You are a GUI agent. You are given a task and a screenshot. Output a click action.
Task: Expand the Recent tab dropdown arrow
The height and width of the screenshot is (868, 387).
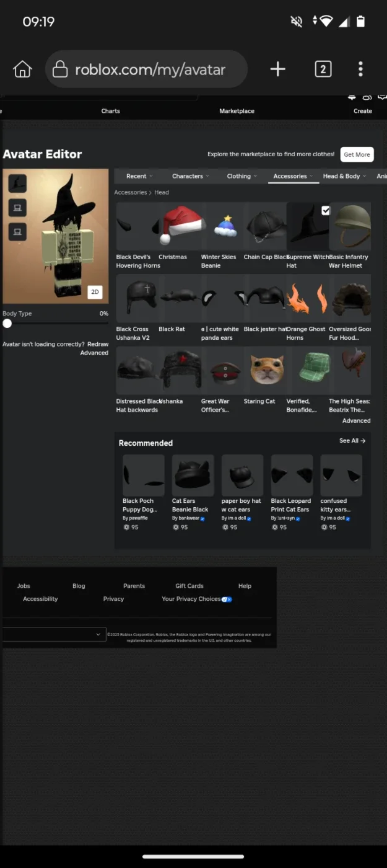pyautogui.click(x=151, y=176)
